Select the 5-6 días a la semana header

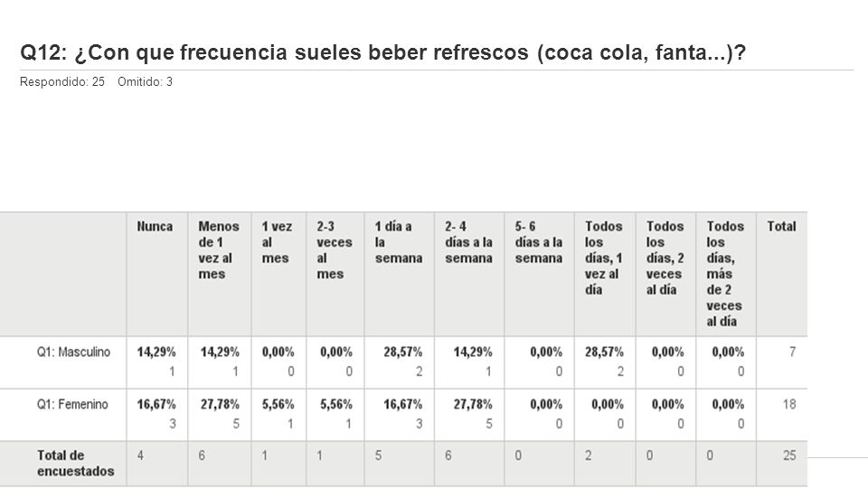tap(539, 242)
